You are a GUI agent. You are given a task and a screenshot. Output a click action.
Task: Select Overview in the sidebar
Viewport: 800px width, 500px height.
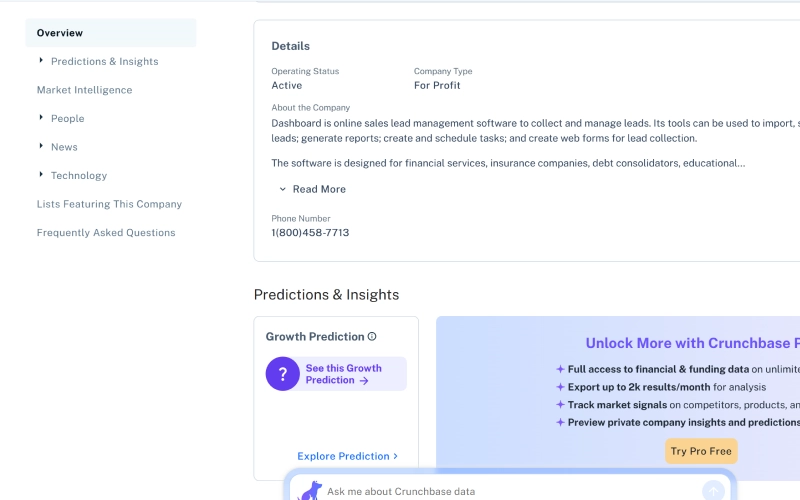[x=60, y=33]
